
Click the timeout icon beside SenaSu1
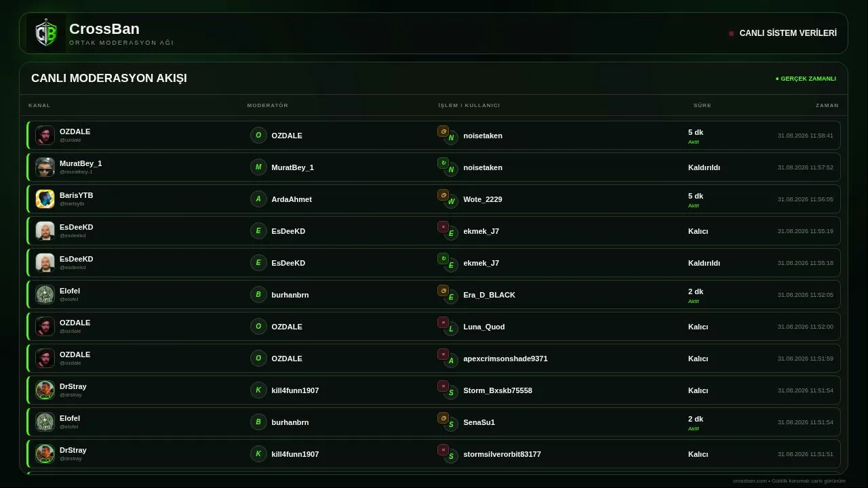(443, 418)
